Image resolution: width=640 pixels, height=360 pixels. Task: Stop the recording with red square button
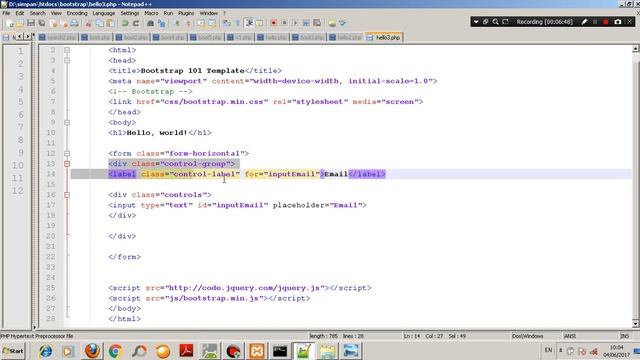click(x=606, y=22)
